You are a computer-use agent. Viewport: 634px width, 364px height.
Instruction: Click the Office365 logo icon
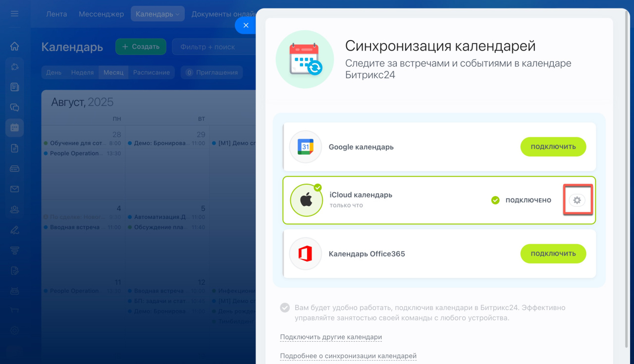point(306,254)
